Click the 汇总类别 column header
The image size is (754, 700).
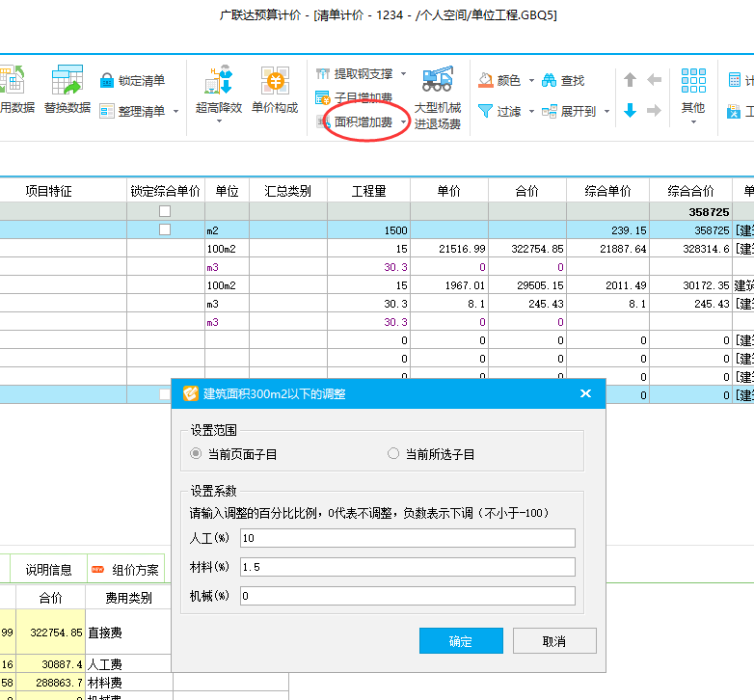coord(288,191)
